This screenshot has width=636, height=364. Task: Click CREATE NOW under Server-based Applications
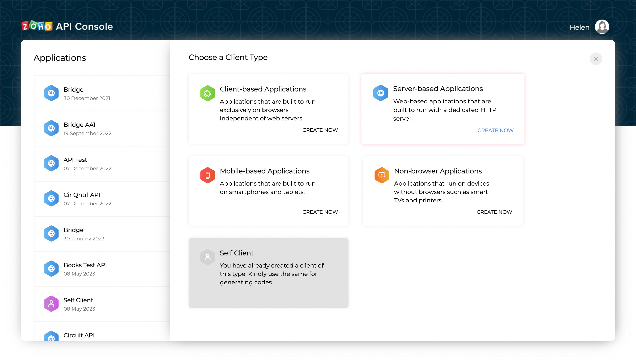[495, 131]
